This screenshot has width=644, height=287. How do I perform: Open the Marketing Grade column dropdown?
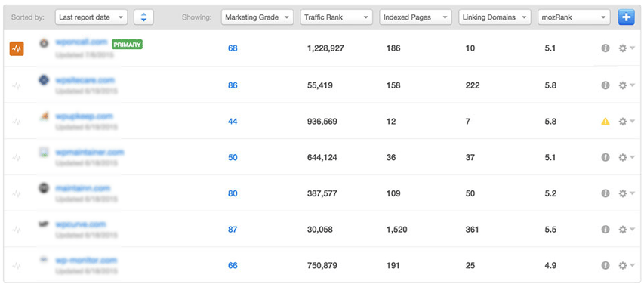click(x=257, y=17)
